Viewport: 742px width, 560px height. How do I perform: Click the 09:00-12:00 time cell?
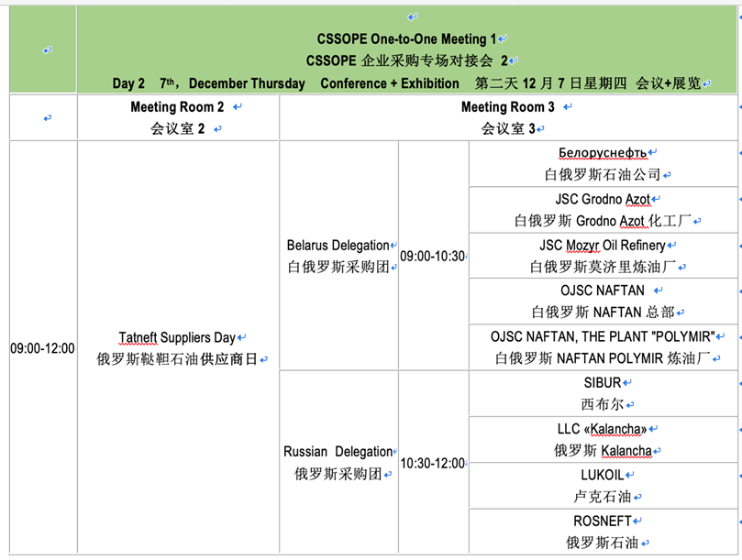(x=42, y=348)
